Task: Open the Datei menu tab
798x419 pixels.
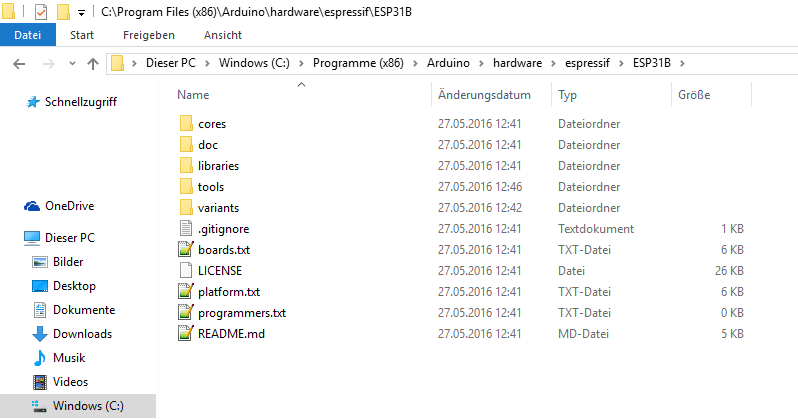Action: (27, 35)
